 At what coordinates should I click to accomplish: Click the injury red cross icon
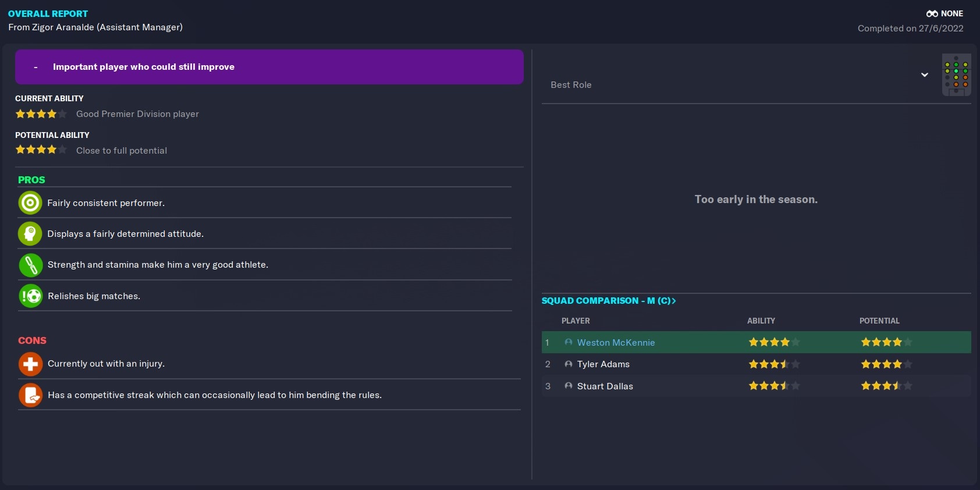[x=30, y=364]
